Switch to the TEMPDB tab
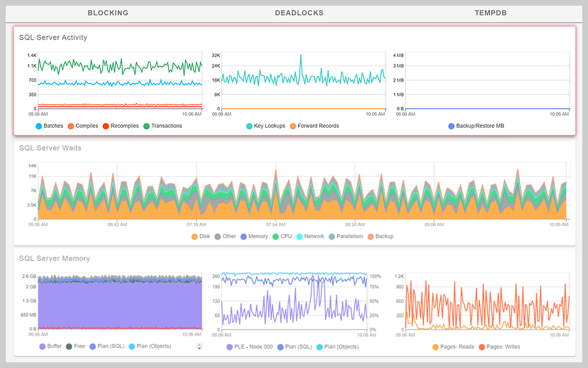This screenshot has width=588, height=368. click(x=490, y=13)
